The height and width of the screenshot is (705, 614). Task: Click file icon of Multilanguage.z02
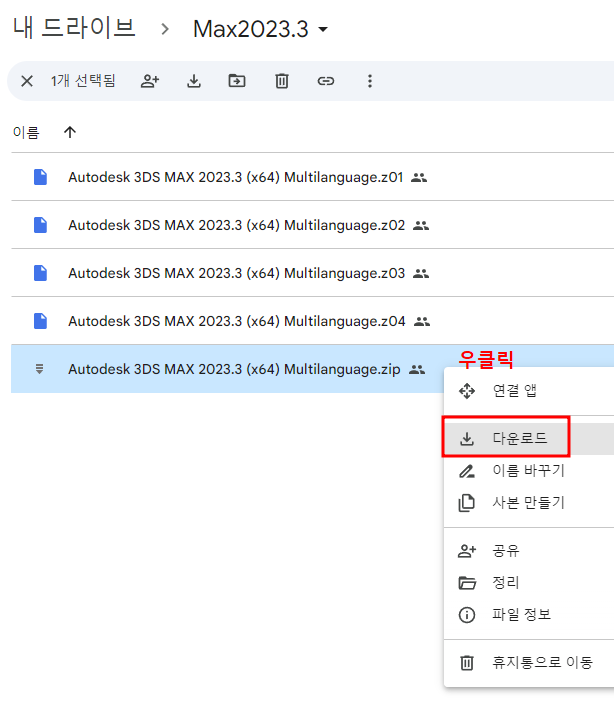pyautogui.click(x=40, y=225)
